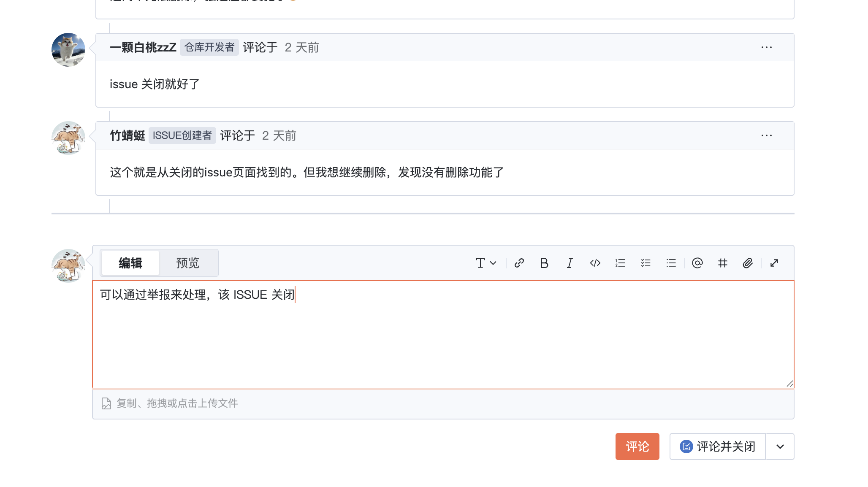Insert an ordered list
868x487 pixels.
click(620, 263)
